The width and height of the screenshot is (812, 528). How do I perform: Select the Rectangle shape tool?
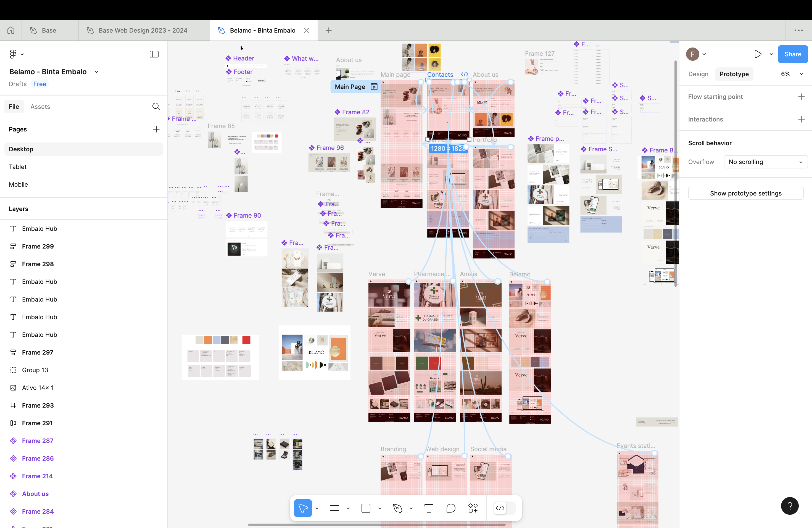click(366, 508)
